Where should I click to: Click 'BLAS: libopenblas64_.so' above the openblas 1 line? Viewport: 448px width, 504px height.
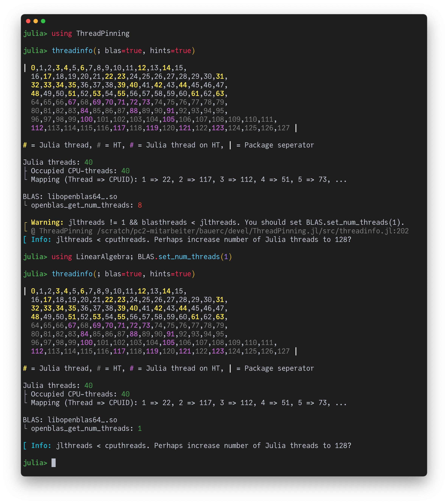pos(70,420)
